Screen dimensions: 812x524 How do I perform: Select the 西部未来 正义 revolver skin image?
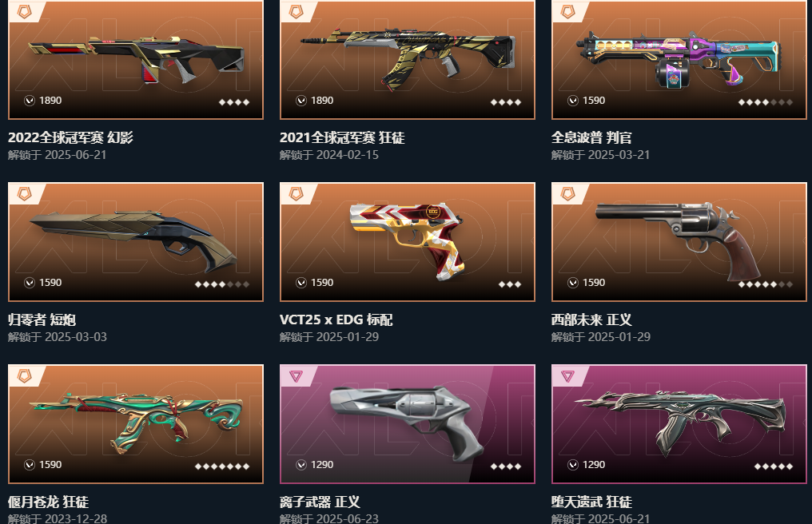click(x=679, y=242)
